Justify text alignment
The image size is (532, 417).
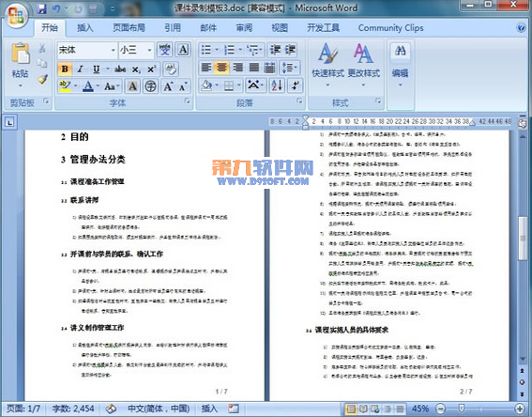point(253,68)
